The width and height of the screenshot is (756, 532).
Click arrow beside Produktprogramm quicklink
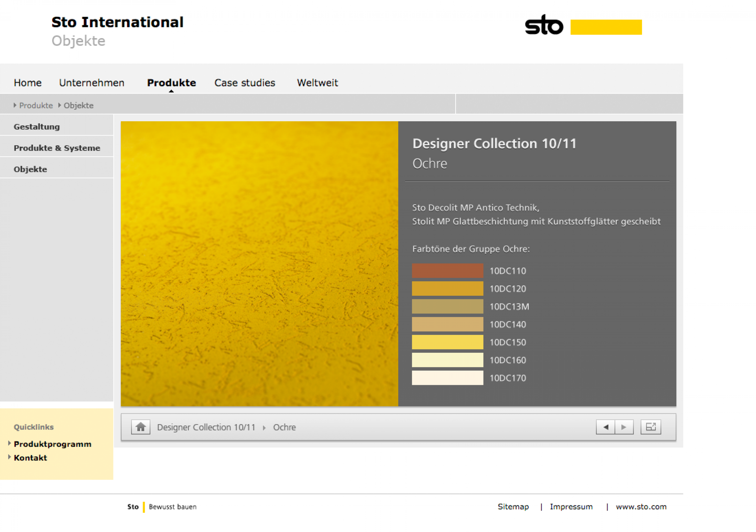[x=10, y=443]
